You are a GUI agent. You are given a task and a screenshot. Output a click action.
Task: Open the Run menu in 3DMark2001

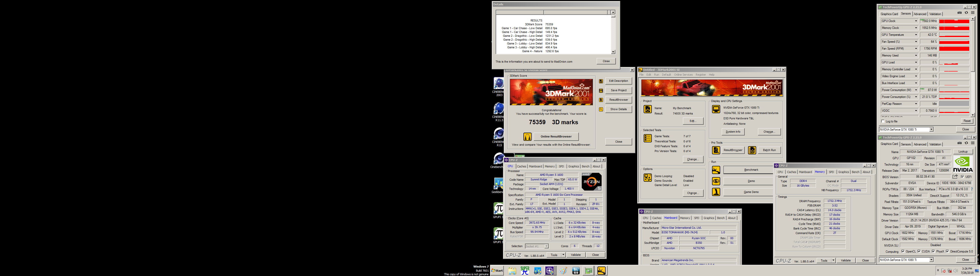(656, 75)
